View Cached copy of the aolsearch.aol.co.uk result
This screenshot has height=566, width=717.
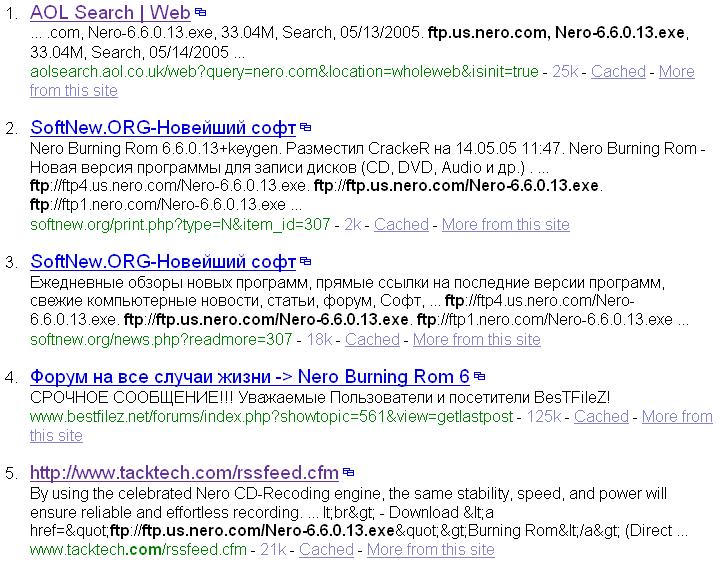618,71
